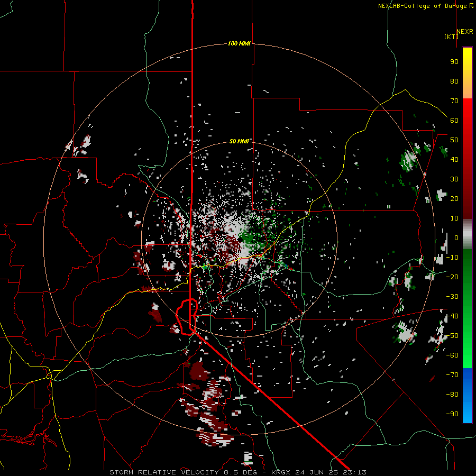Click the NEXR label above the colorbar

click(465, 32)
